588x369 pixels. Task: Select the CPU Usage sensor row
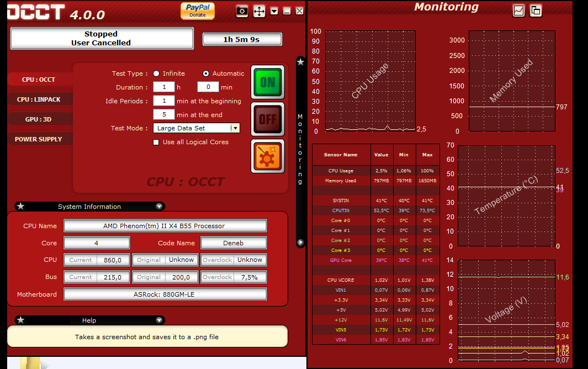(376, 171)
